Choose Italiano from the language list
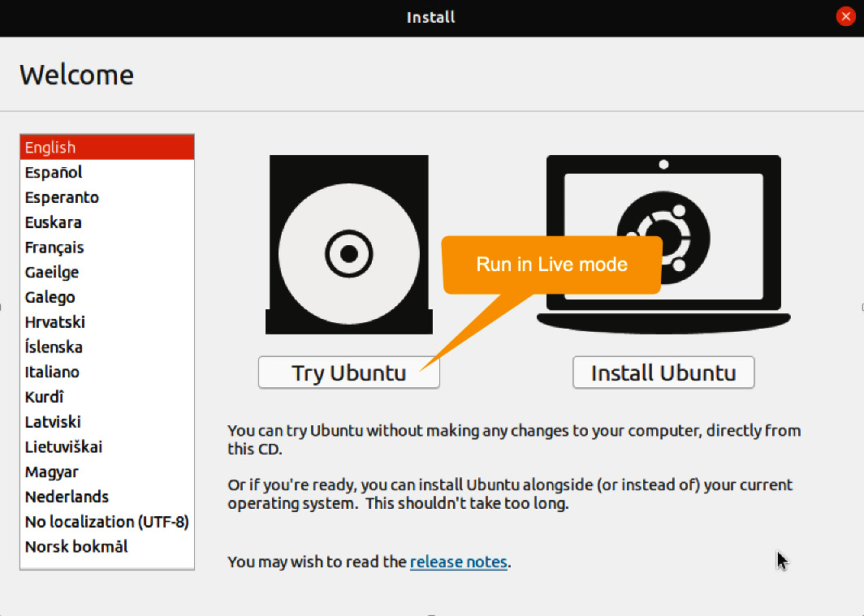 (x=107, y=372)
